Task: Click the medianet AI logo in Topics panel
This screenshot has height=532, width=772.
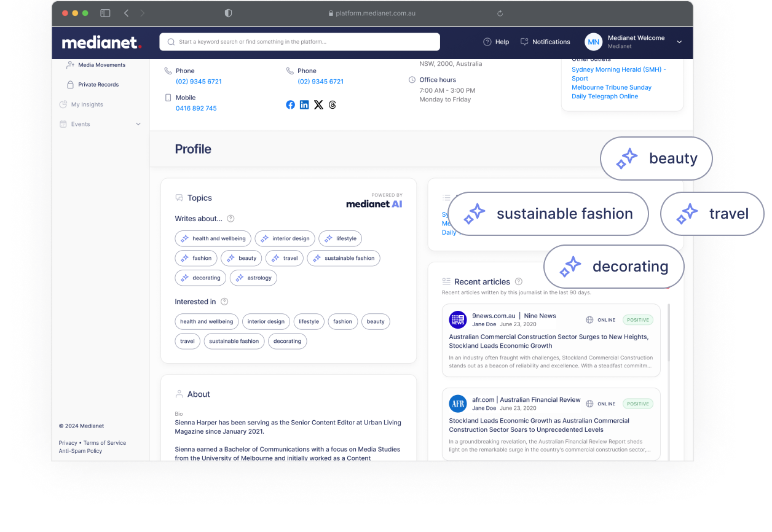Action: [x=374, y=203]
